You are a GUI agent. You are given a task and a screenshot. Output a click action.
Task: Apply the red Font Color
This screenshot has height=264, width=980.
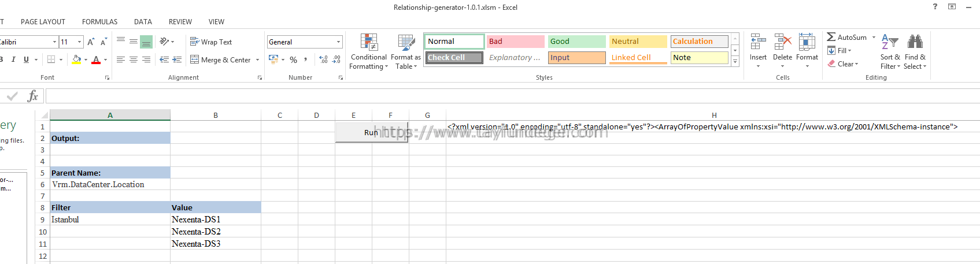tap(96, 60)
